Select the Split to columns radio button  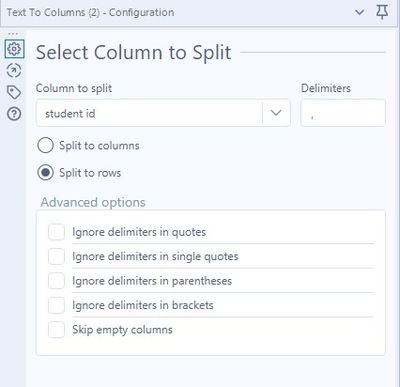pyautogui.click(x=45, y=145)
